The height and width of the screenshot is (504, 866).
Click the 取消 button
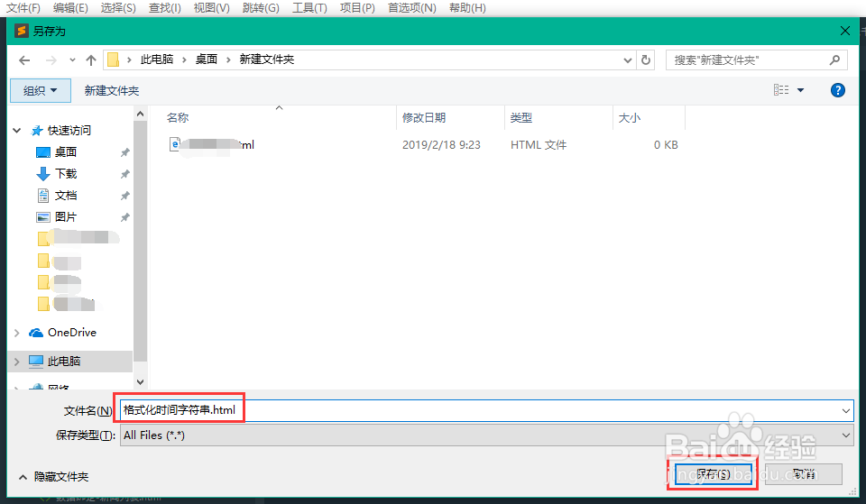(804, 473)
